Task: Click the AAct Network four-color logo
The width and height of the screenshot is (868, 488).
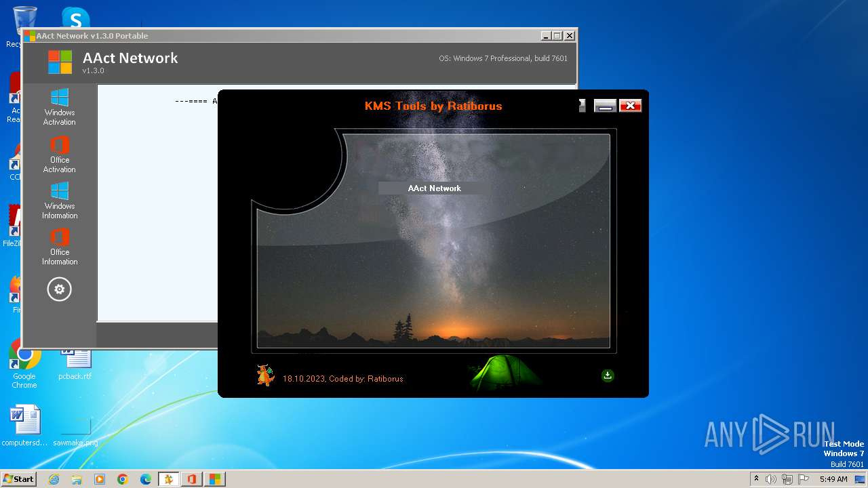Action: tap(60, 62)
